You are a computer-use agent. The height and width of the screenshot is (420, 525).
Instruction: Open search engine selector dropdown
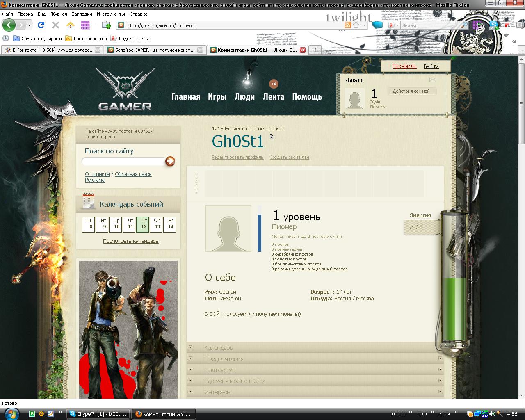click(397, 25)
